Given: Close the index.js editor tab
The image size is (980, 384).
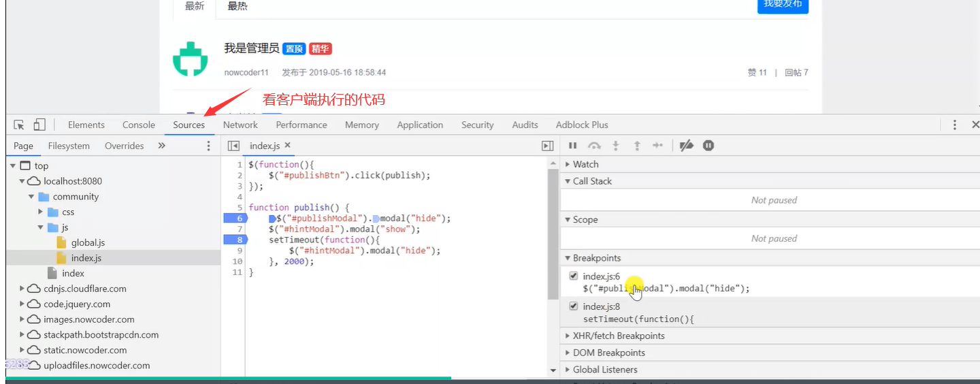Looking at the screenshot, I should click(x=287, y=145).
